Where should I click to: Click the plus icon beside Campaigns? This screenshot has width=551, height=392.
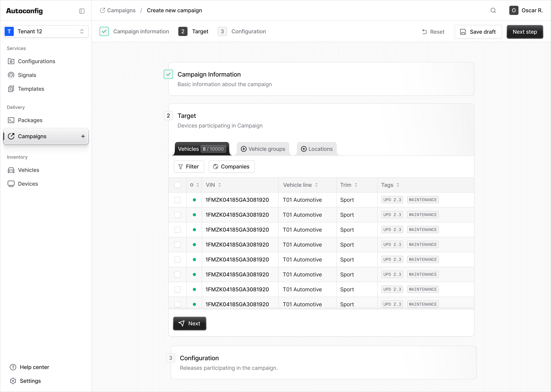(83, 136)
